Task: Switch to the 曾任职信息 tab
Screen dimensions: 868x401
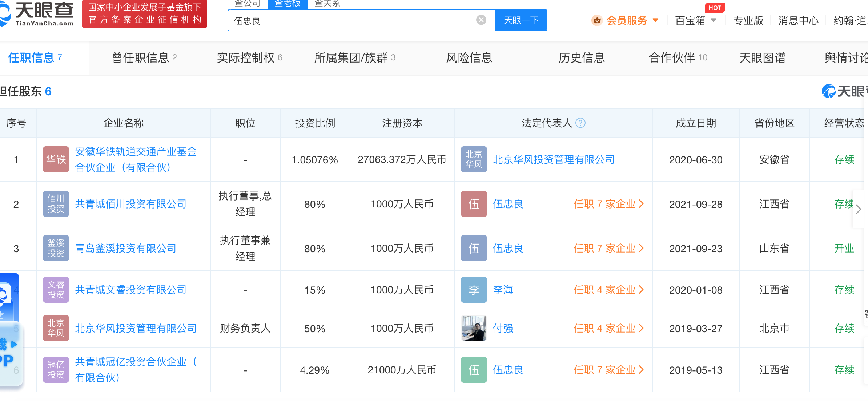Action: pos(144,57)
